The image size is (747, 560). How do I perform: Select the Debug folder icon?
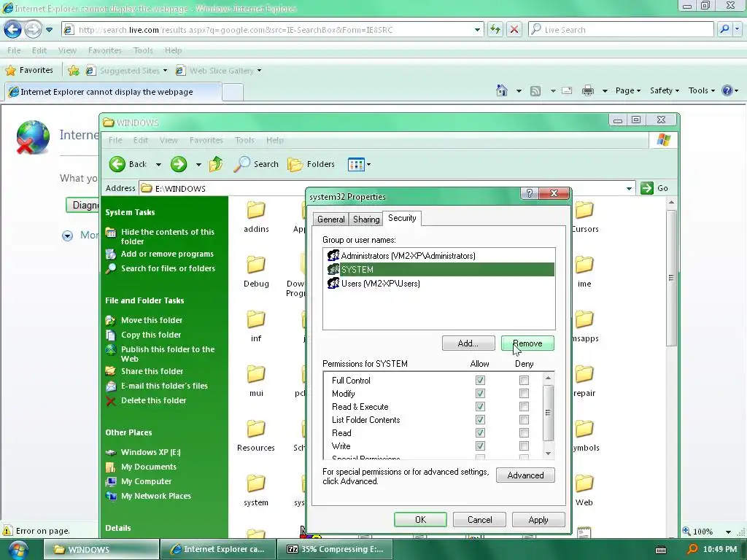256,264
